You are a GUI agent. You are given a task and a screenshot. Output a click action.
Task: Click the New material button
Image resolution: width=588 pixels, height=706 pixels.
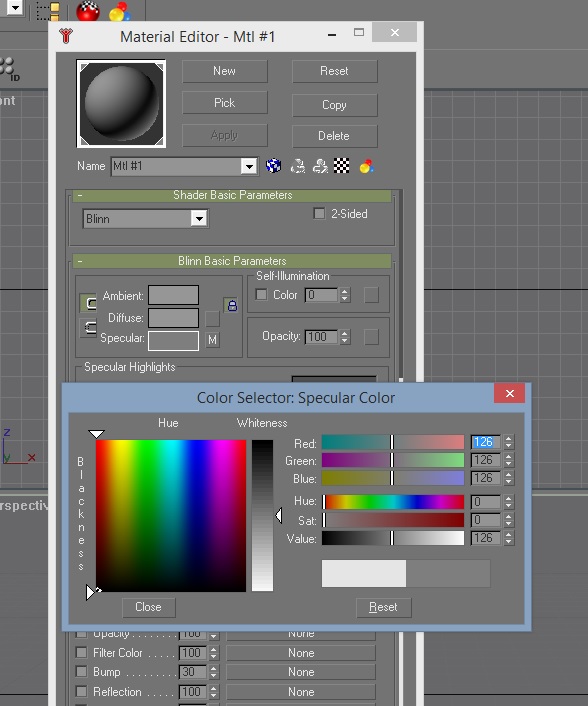[225, 71]
